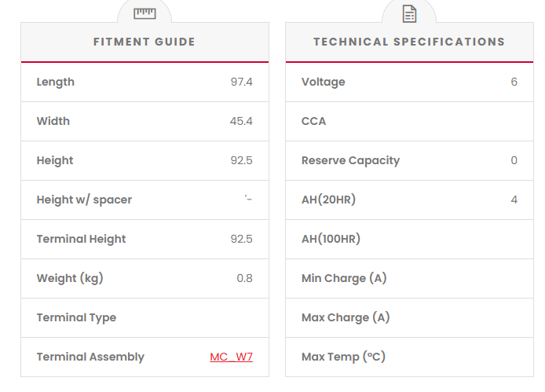Click the document icon above Technical Specifications
This screenshot has height=392, width=545.
point(409,13)
